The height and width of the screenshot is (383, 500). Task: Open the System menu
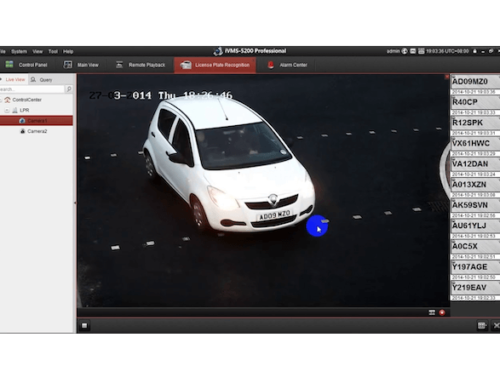(x=19, y=51)
